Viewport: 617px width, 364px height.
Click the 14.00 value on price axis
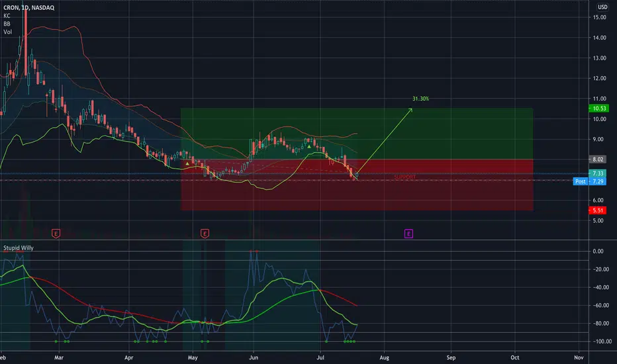(599, 38)
